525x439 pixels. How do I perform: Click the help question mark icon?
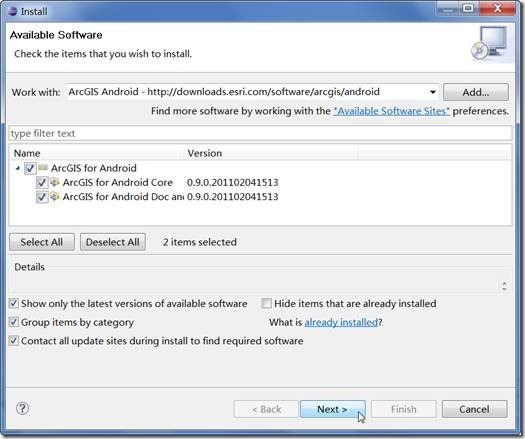tap(22, 408)
